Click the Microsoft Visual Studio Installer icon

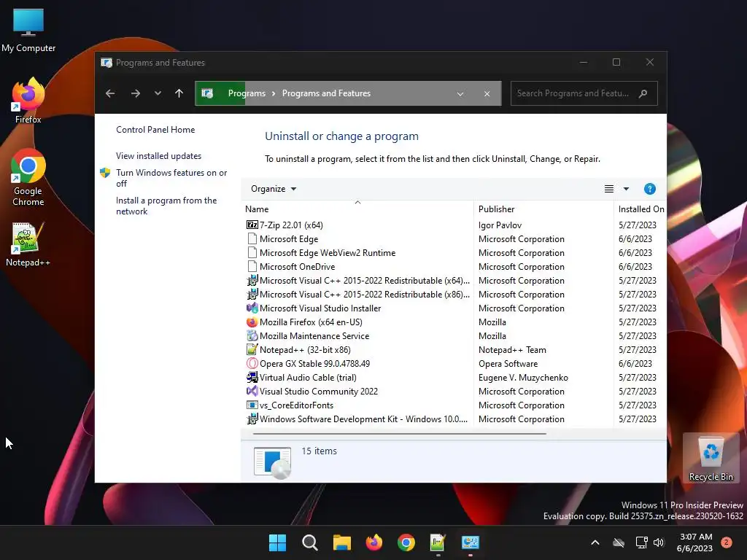tap(252, 308)
